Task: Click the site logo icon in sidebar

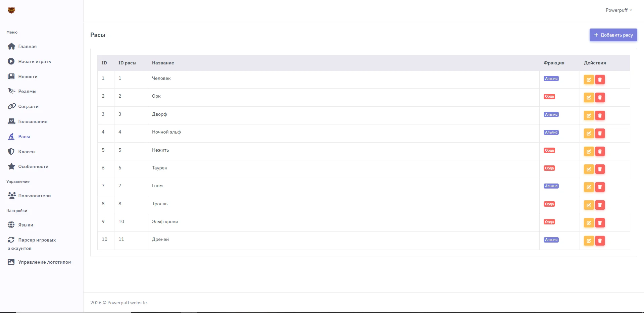Action: coord(11,10)
